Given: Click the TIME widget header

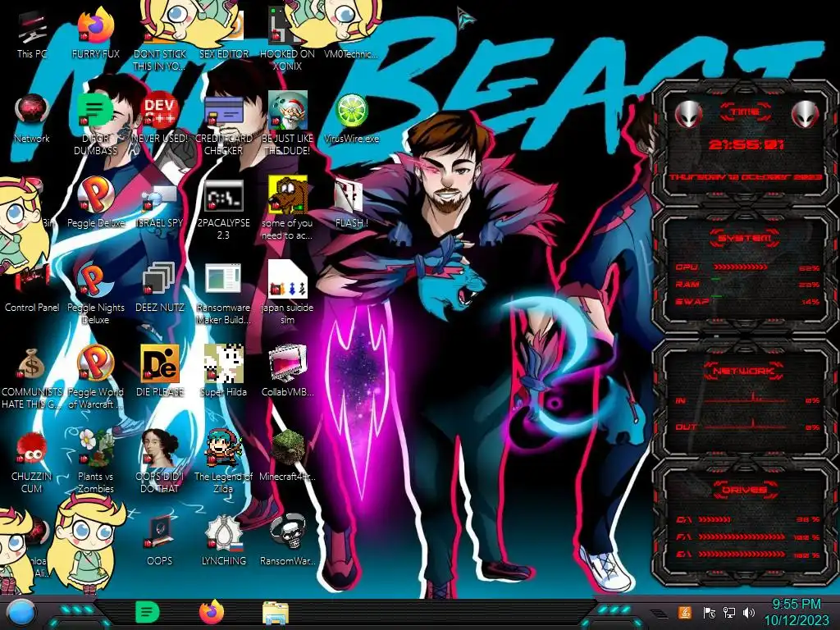Looking at the screenshot, I should click(x=745, y=112).
